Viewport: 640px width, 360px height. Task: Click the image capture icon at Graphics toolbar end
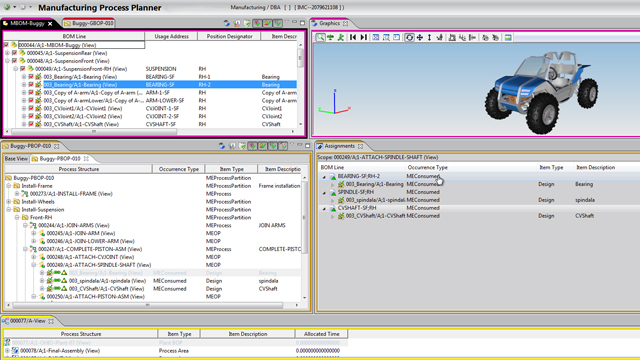coord(508,38)
